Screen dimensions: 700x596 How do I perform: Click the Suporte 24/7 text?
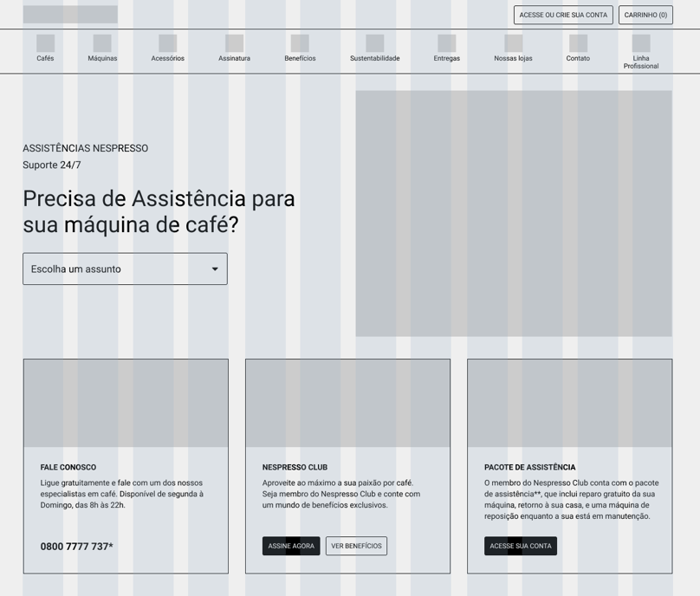click(x=52, y=165)
